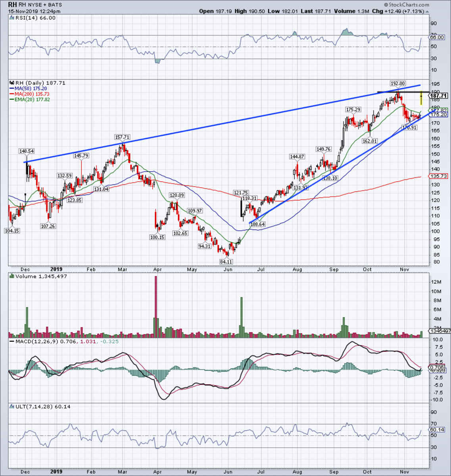Click the 162.01 October low label

[x=369, y=141]
